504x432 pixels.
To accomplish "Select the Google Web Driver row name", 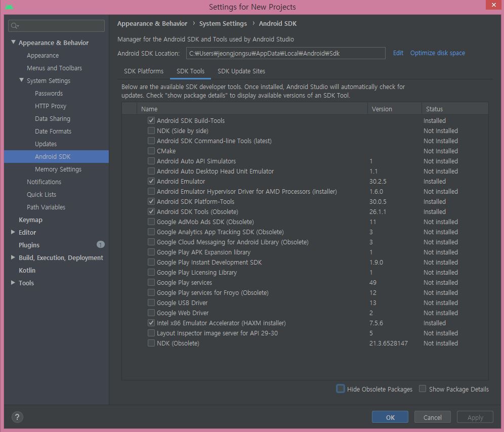I will pos(183,313).
